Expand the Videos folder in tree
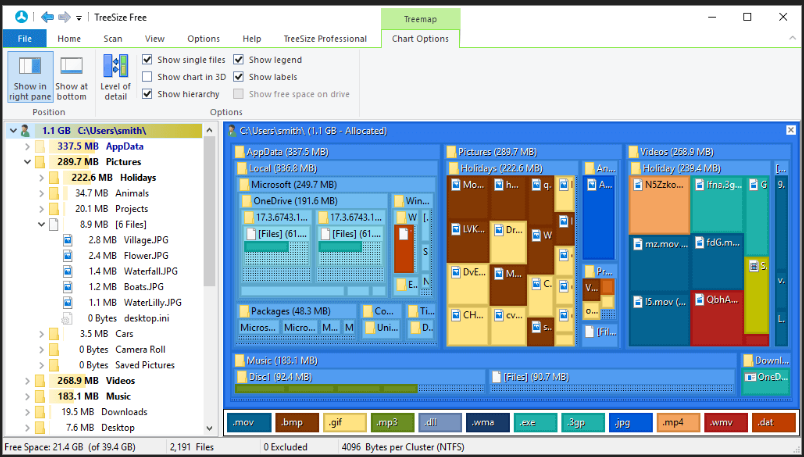This screenshot has height=457, width=804. (27, 381)
